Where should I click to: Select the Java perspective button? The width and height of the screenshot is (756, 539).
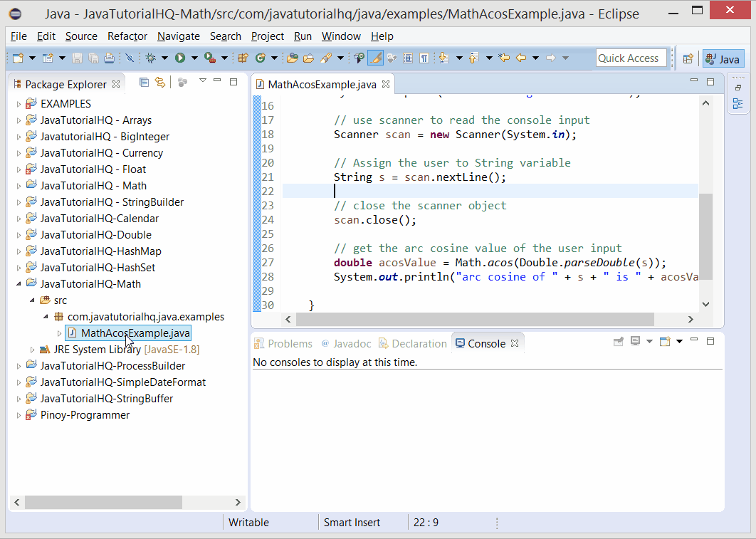pos(723,59)
